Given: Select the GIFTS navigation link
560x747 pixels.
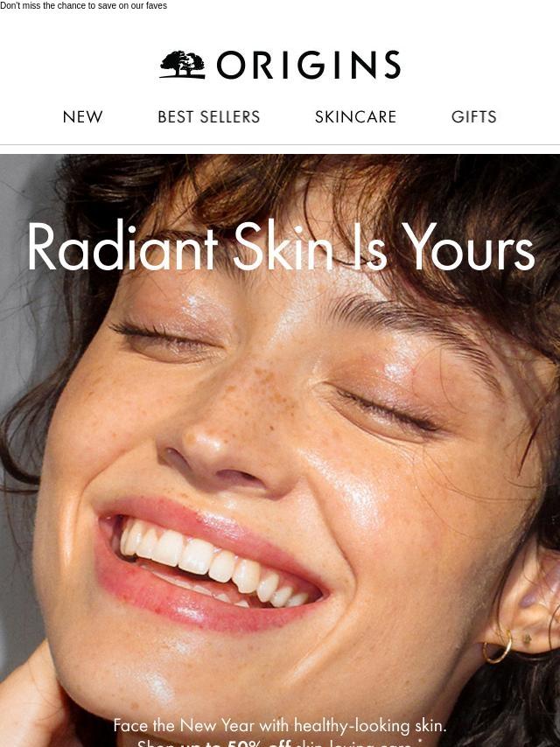Looking at the screenshot, I should tap(473, 116).
